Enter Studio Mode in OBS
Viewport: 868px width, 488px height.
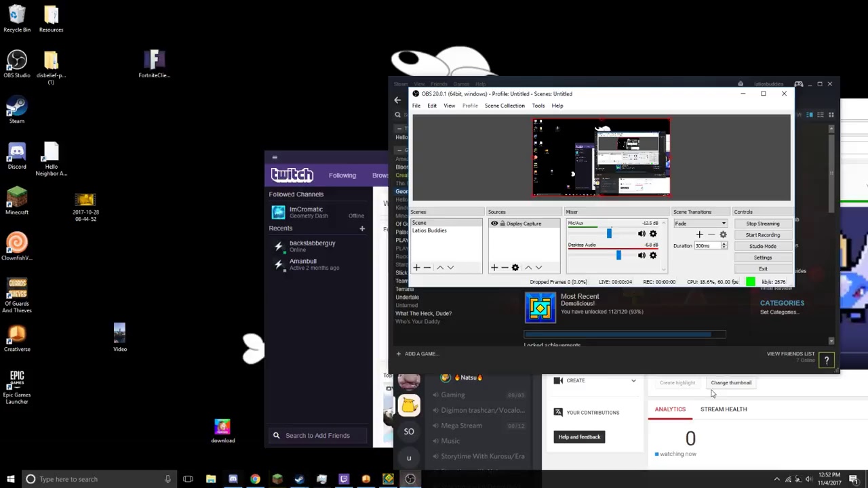coord(763,246)
